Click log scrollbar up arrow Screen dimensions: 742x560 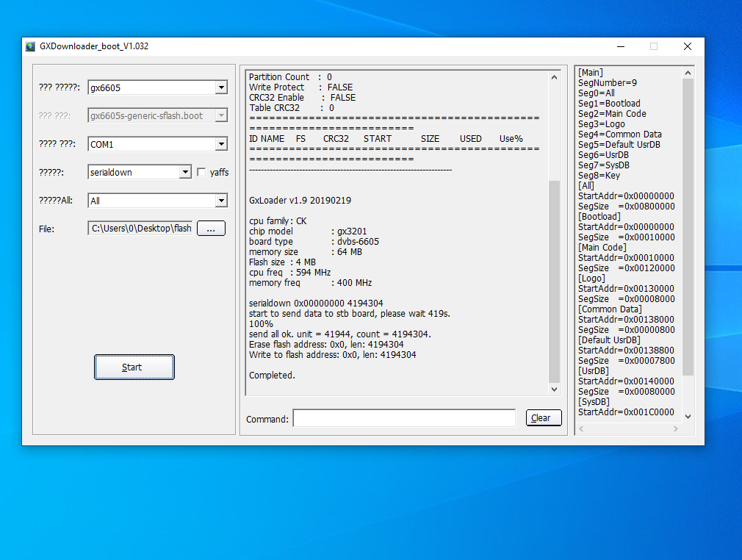[554, 77]
